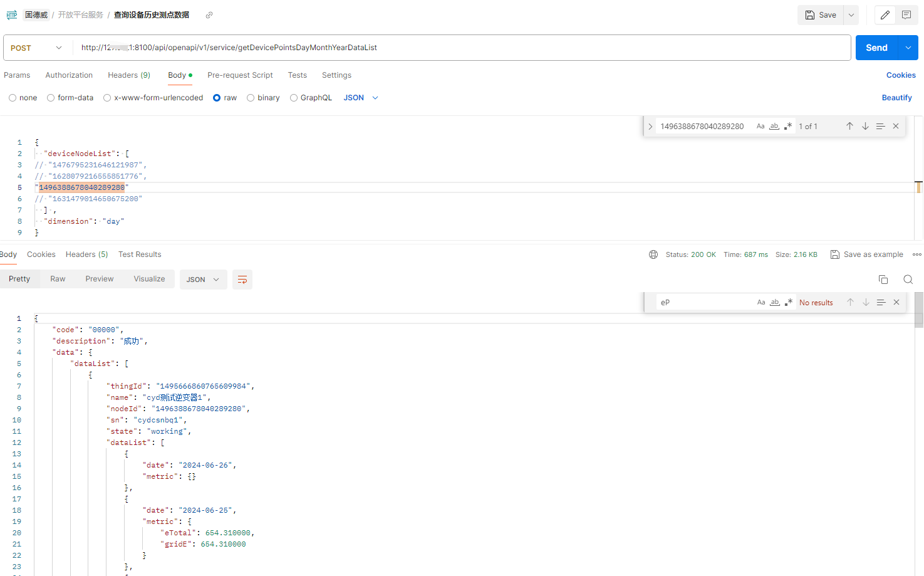Select the form-data body radio button
Screen dimensions: 924x576
click(x=50, y=97)
